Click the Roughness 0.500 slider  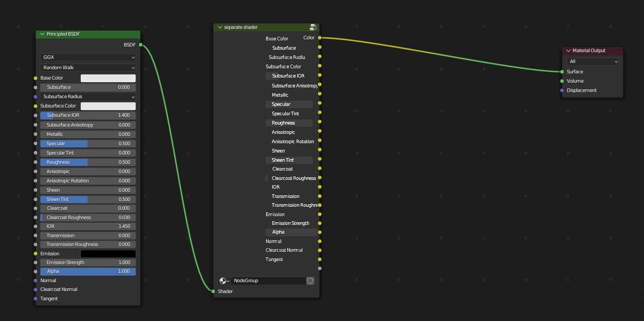click(x=88, y=162)
